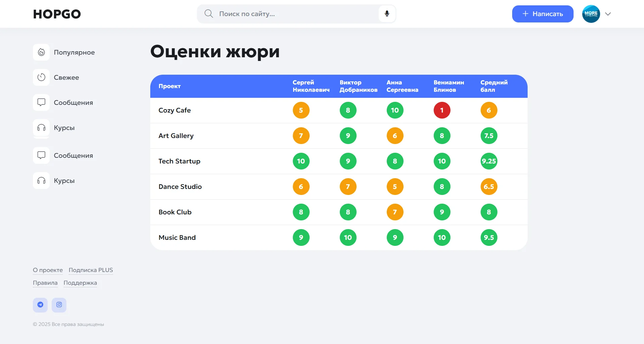Click the first Сообщения chat bubble icon
644x344 pixels.
click(x=41, y=102)
